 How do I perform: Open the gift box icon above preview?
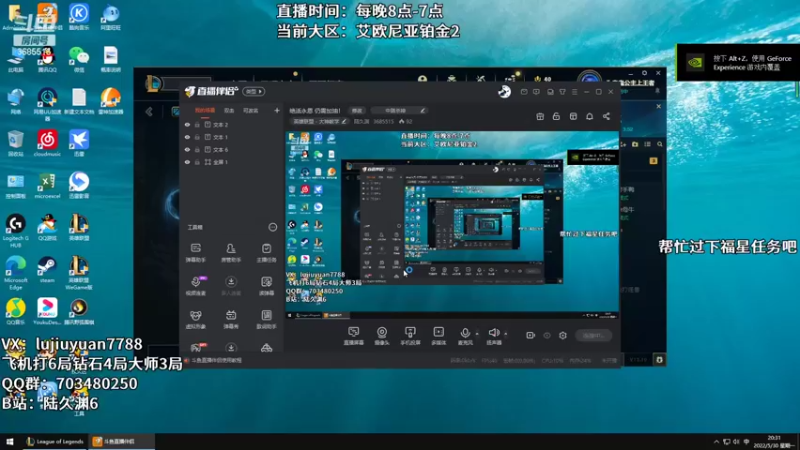point(540,116)
